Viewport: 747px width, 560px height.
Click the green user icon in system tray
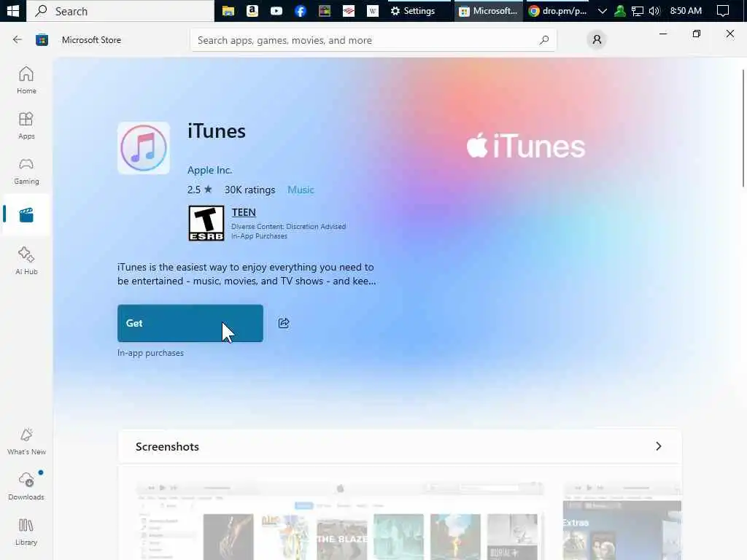[620, 10]
